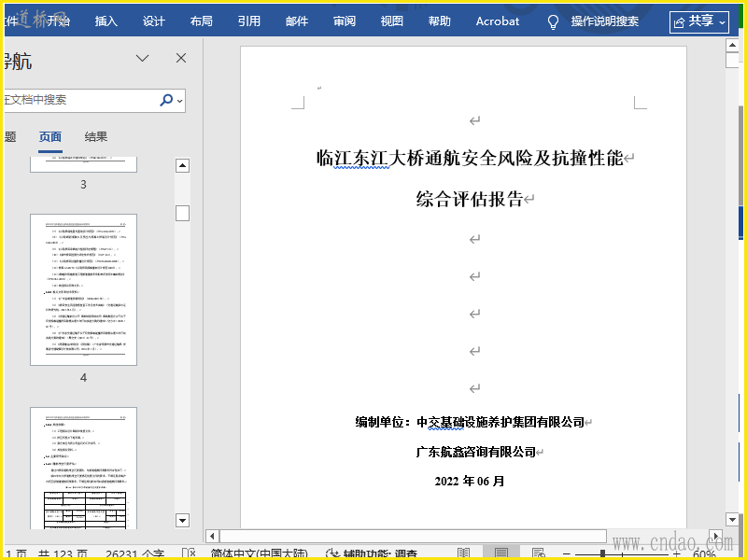The height and width of the screenshot is (560, 747).
Task: Click the horizontal scrollbar thumb
Action: point(413,536)
